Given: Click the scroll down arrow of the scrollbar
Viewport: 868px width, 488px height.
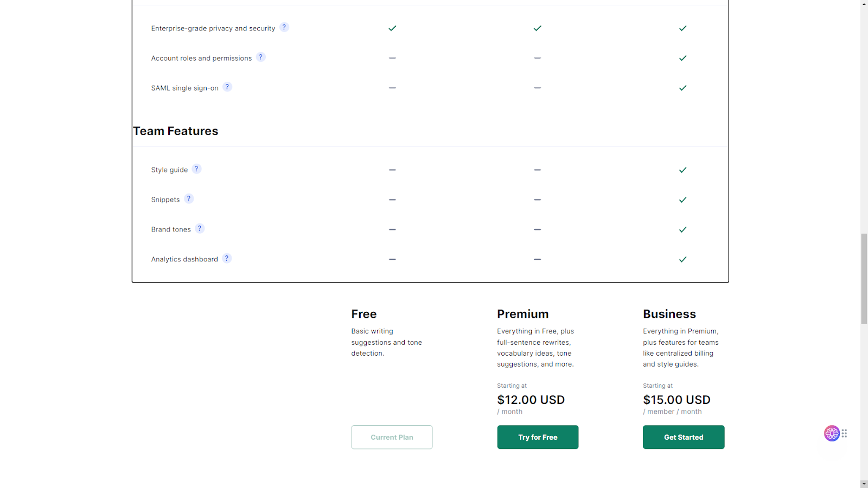Looking at the screenshot, I should pos(864,484).
